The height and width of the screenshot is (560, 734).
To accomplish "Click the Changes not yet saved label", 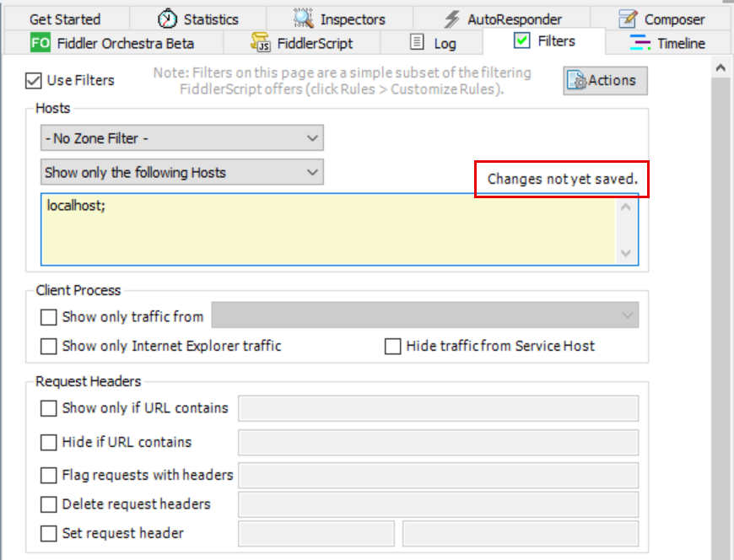I will coord(563,179).
